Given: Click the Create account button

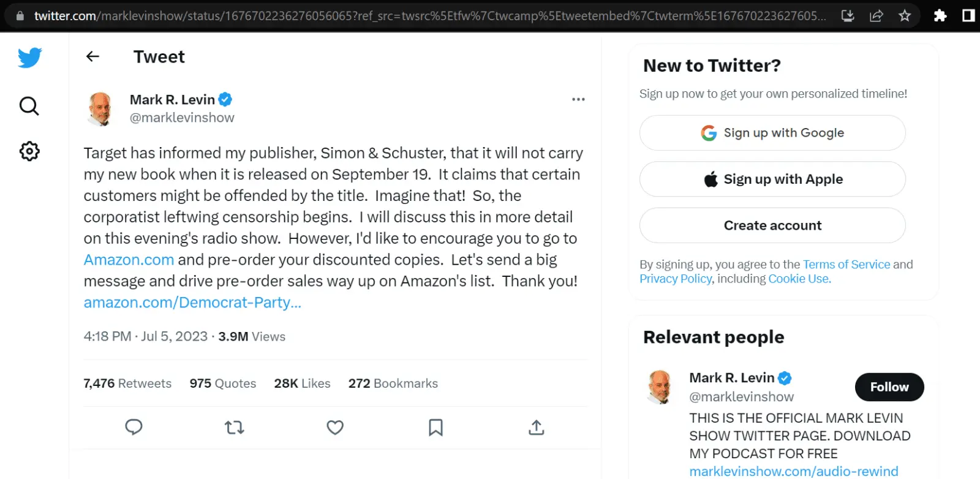Looking at the screenshot, I should click(772, 225).
